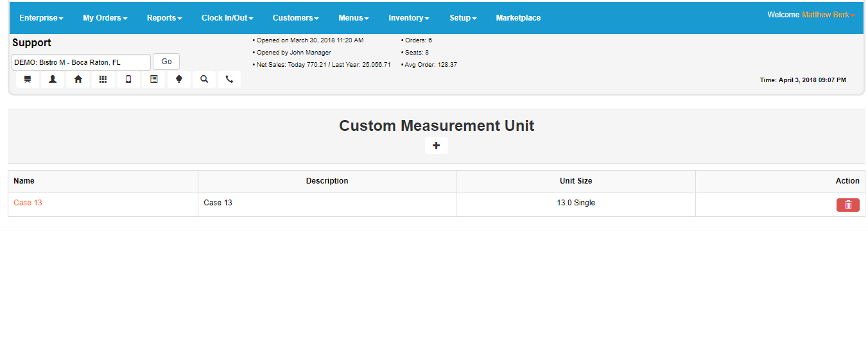The width and height of the screenshot is (868, 360).
Task: Expand the Reports menu
Action: coord(164,18)
